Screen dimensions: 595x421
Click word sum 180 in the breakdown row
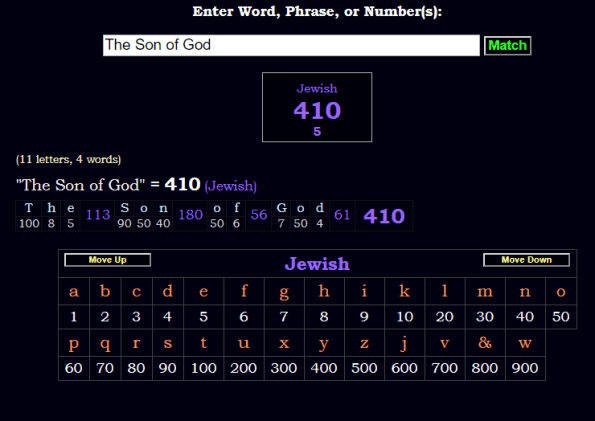[190, 215]
